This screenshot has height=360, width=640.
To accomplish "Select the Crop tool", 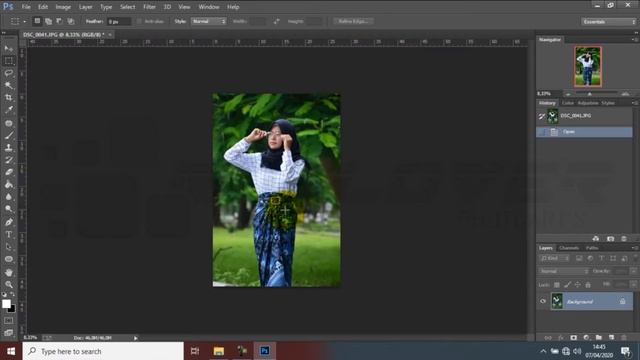I will coord(9,98).
